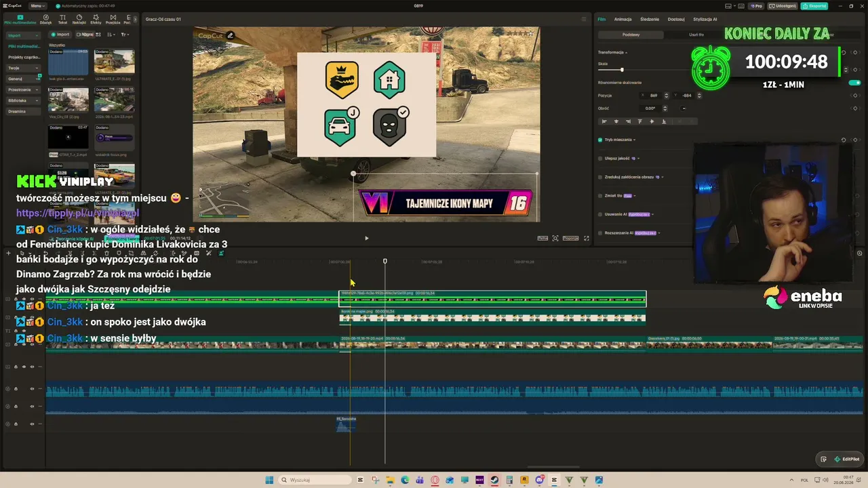This screenshot has width=868, height=488.
Task: Add a keyframe for Tryb mieszania
Action: 855,140
